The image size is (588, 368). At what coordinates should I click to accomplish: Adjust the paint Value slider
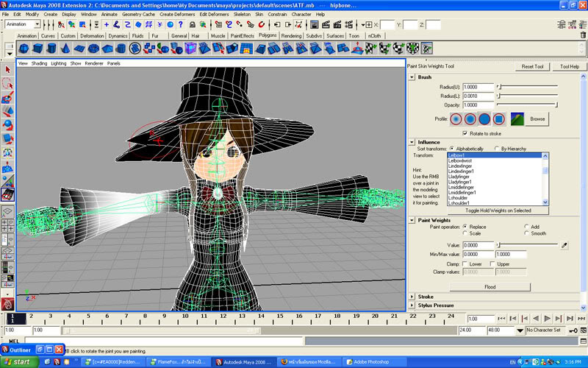(527, 245)
